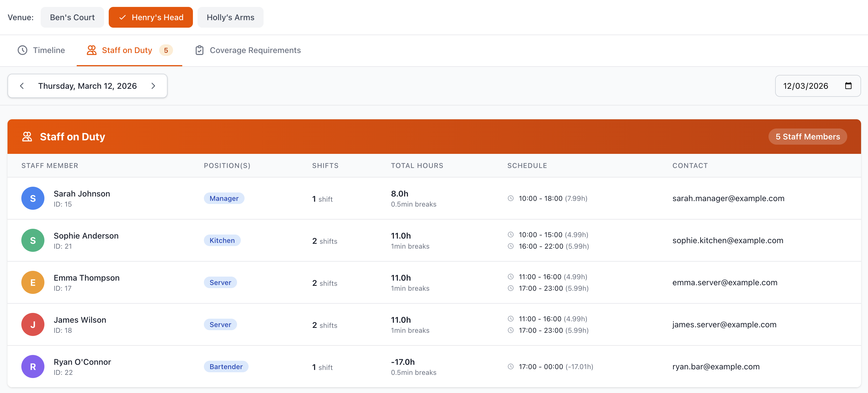Open the calendar picker icon
The height and width of the screenshot is (393, 868).
848,86
